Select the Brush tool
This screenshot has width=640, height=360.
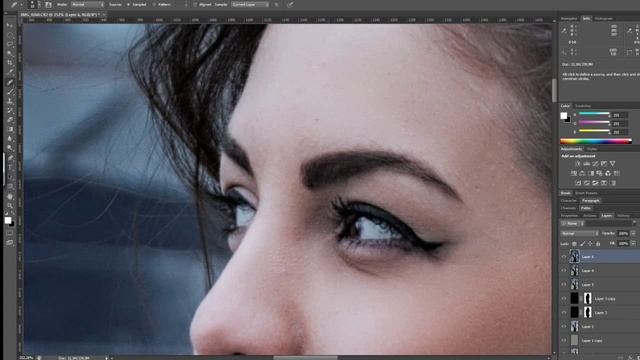[10, 91]
